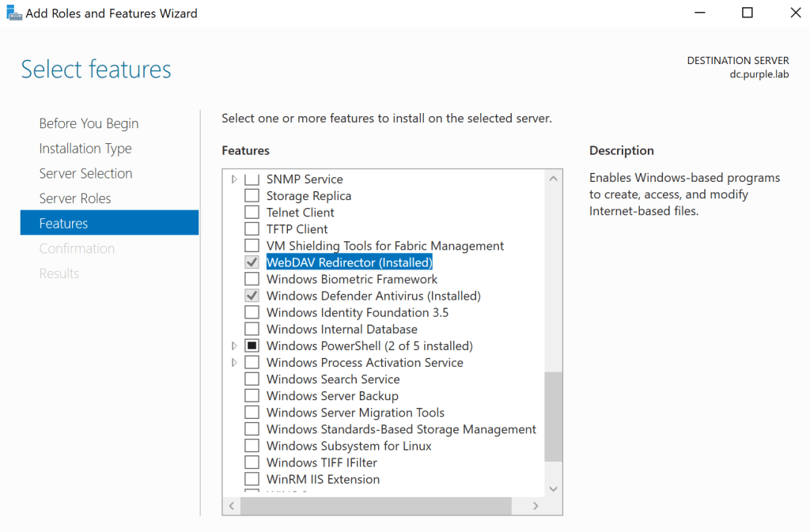The height and width of the screenshot is (532, 810).
Task: Go to the Server Roles step
Action: click(x=75, y=198)
